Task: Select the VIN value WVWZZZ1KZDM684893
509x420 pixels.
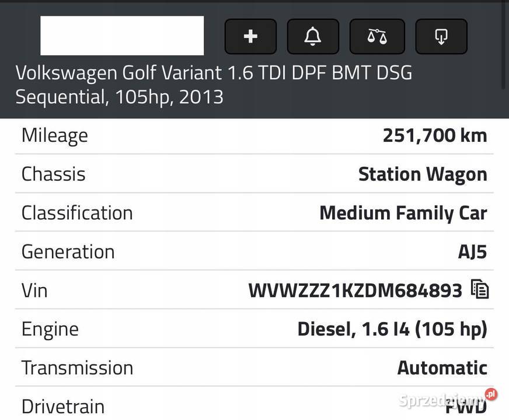Action: pos(355,290)
